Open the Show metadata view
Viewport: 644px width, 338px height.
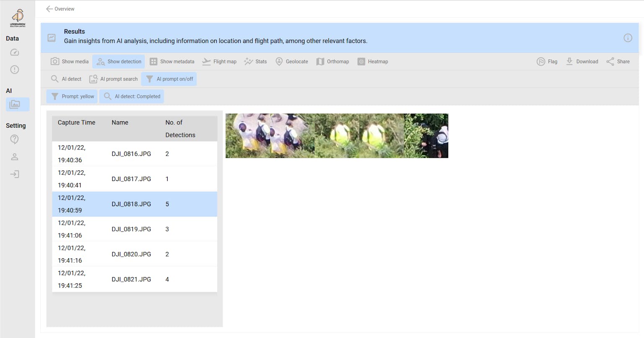[x=172, y=61]
